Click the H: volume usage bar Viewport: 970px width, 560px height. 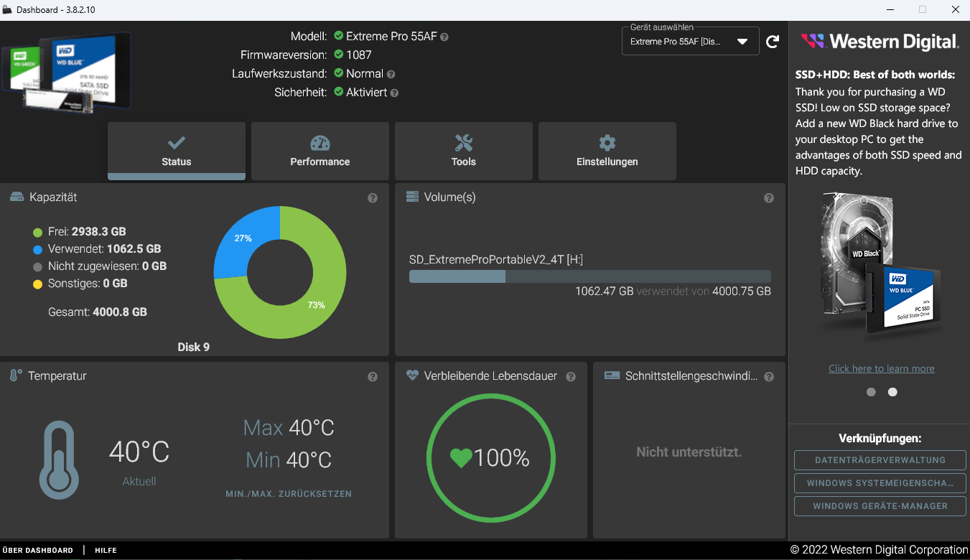590,276
